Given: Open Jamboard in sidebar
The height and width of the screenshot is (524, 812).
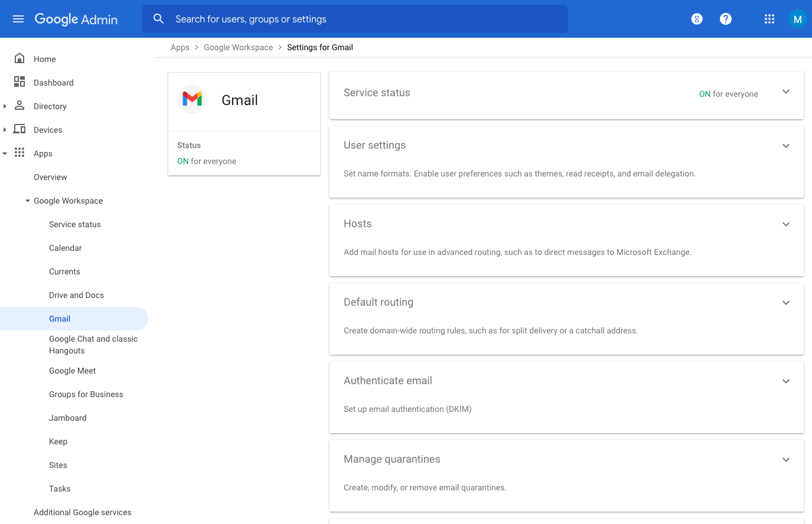Looking at the screenshot, I should coord(68,418).
